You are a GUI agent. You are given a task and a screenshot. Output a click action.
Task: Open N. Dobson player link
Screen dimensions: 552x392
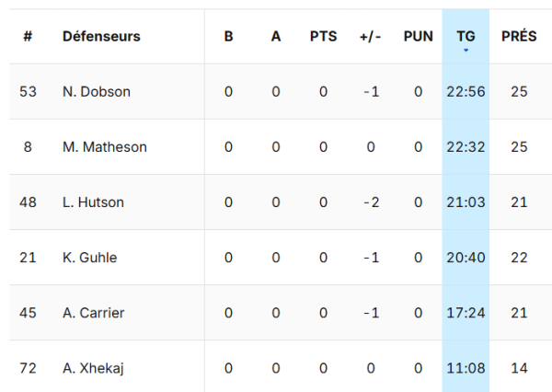tap(97, 92)
